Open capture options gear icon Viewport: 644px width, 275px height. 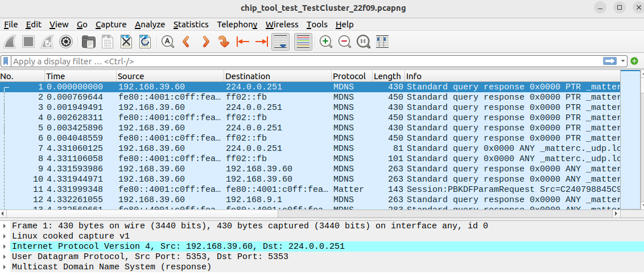click(66, 42)
